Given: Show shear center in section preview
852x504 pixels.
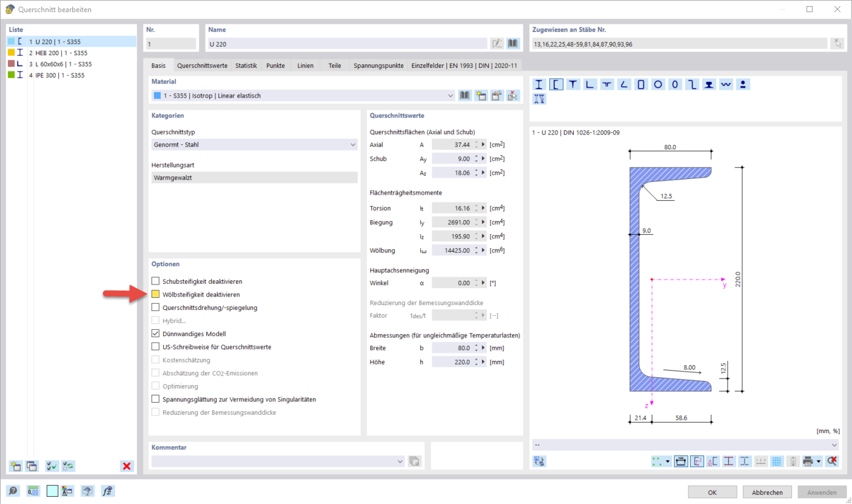Looking at the screenshot, I should point(713,462).
